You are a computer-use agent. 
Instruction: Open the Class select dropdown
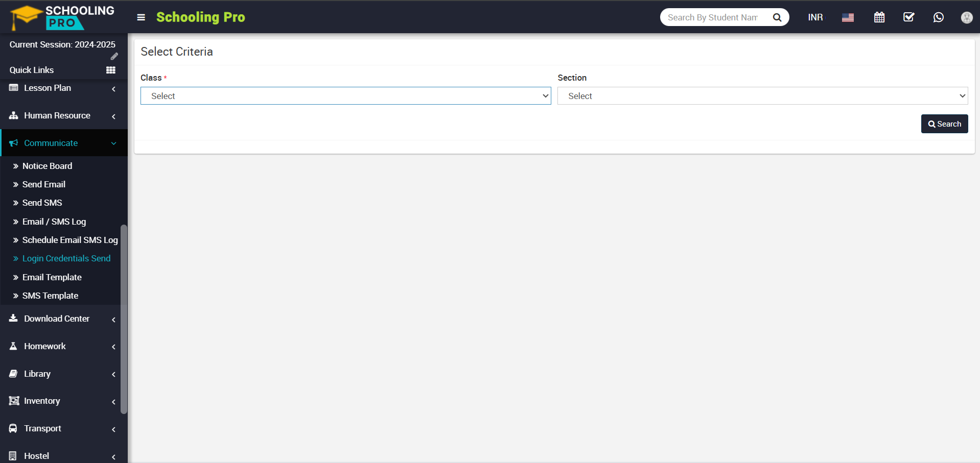click(346, 96)
